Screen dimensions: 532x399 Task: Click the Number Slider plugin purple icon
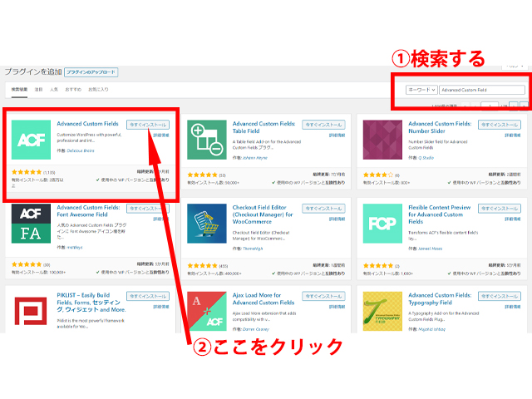pyautogui.click(x=382, y=140)
